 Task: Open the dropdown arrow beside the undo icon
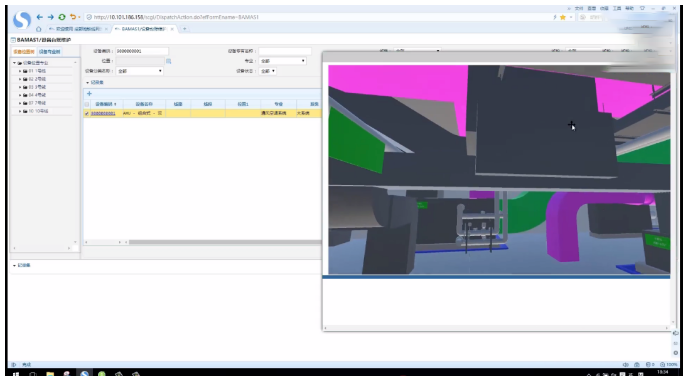(x=79, y=18)
